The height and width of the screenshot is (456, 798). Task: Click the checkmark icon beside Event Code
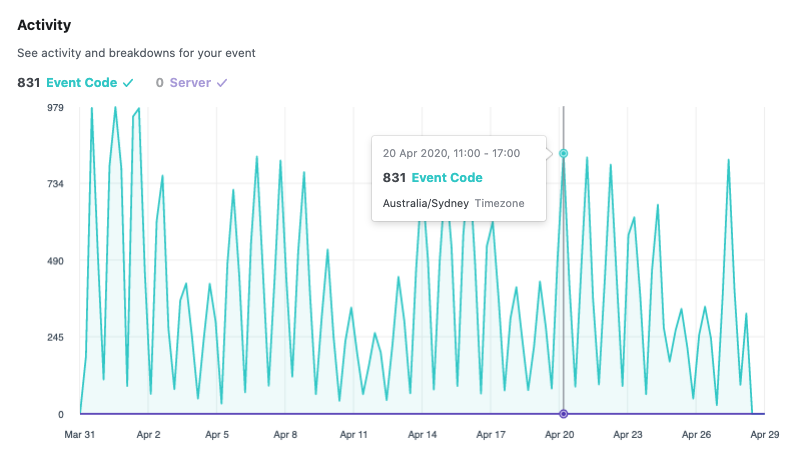click(128, 83)
